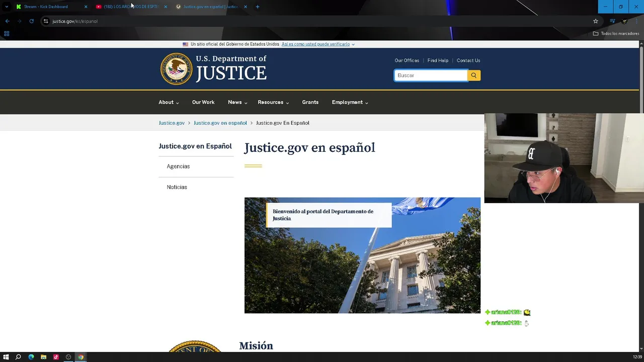Image resolution: width=644 pixels, height=362 pixels.
Task: Switch to the YouTube Los Archivos tab
Action: pyautogui.click(x=131, y=7)
